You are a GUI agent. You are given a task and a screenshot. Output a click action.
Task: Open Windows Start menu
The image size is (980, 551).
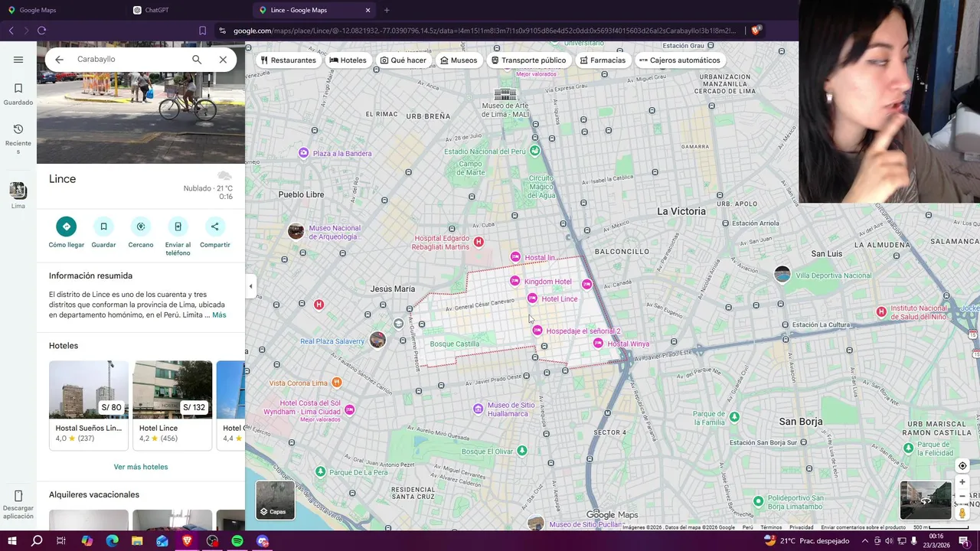click(11, 541)
